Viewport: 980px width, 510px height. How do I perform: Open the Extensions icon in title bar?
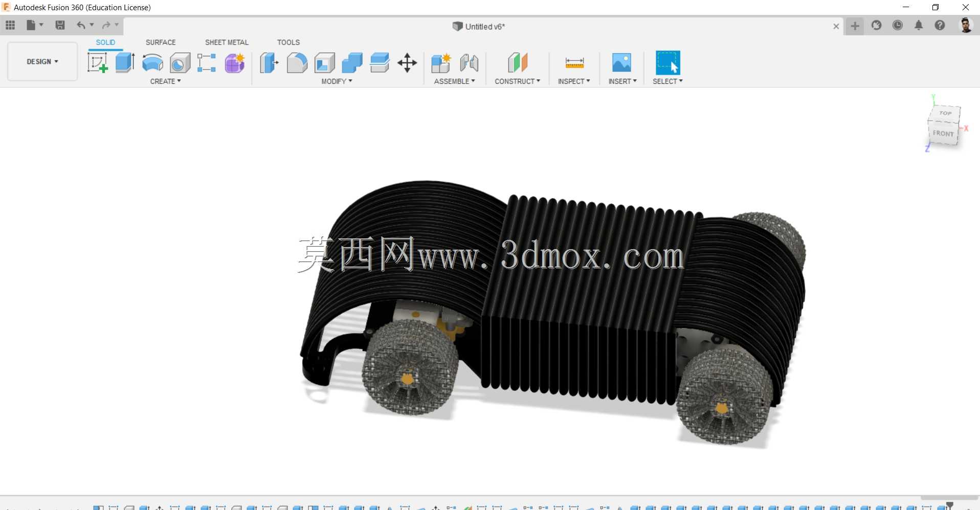coord(877,25)
